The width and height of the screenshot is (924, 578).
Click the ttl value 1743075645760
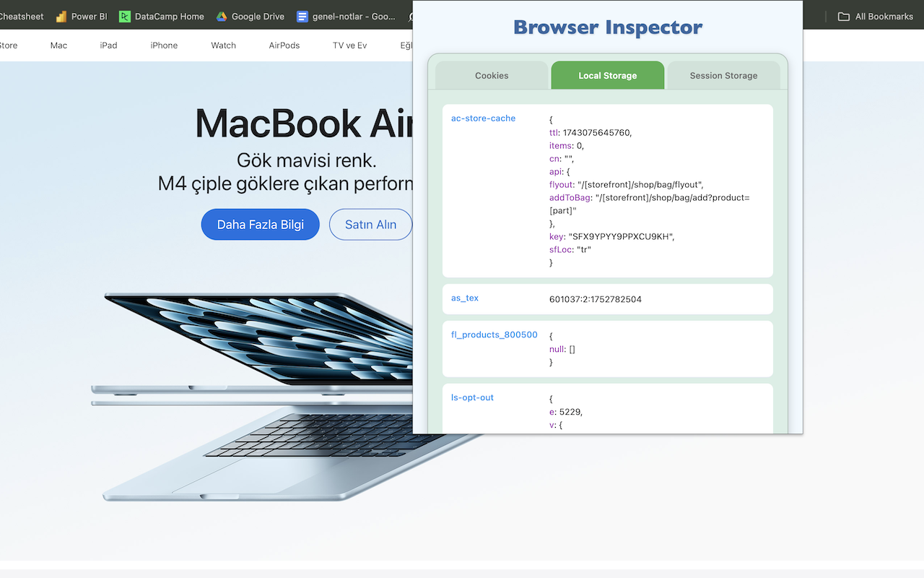(x=596, y=133)
